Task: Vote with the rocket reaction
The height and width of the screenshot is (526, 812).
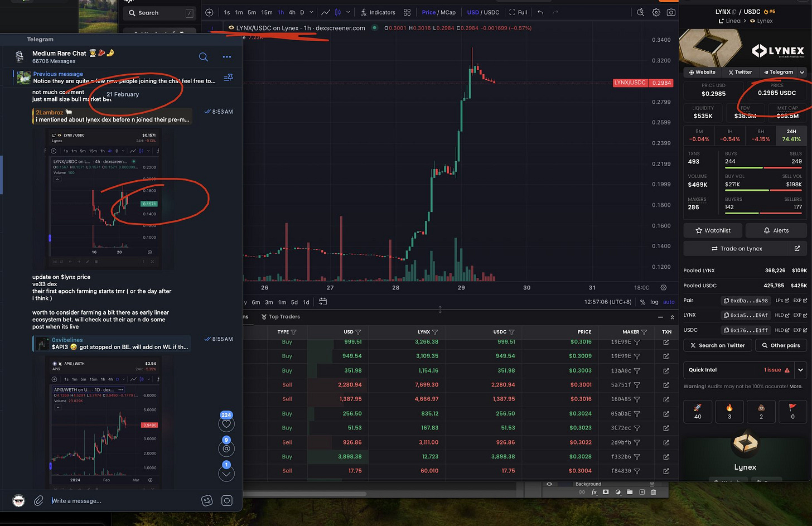Action: coord(698,411)
